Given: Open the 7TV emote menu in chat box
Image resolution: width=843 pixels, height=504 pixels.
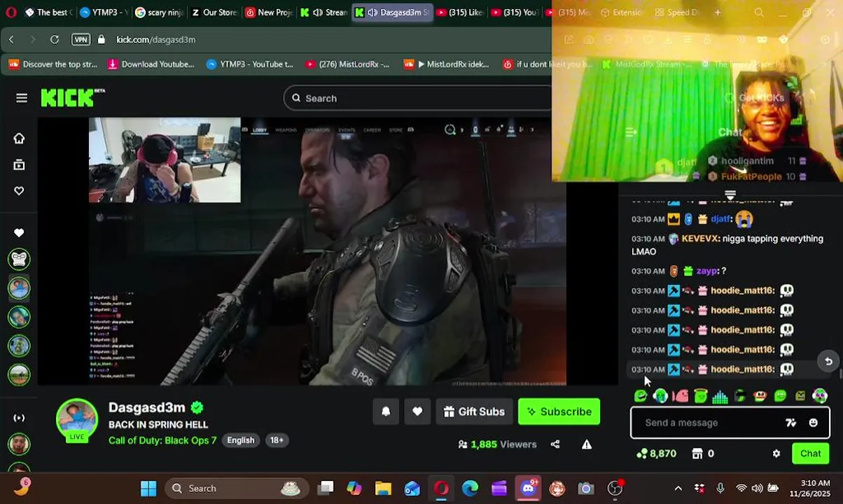Looking at the screenshot, I should click(x=790, y=423).
